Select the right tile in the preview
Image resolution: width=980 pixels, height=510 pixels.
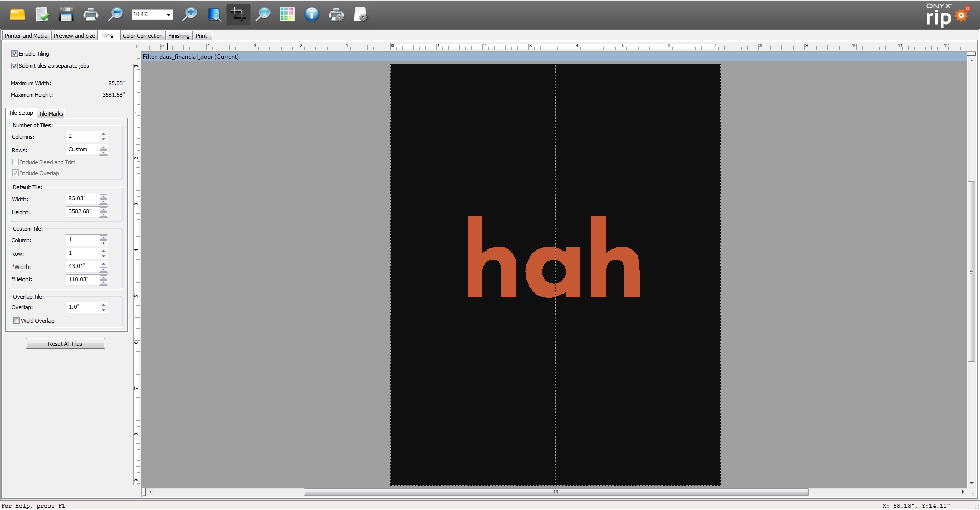[638, 275]
